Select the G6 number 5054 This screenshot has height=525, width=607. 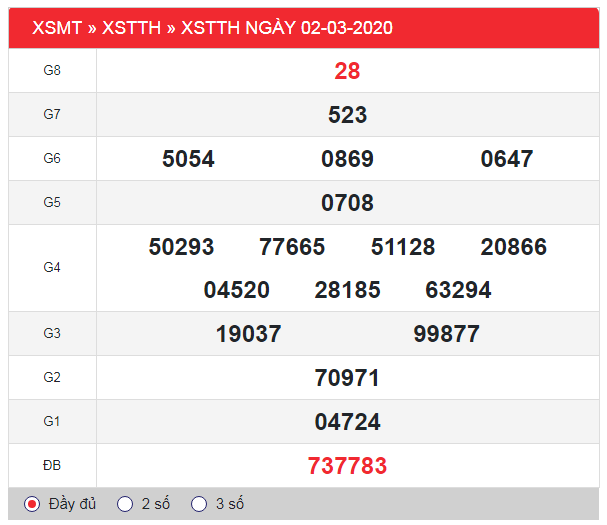click(x=188, y=159)
